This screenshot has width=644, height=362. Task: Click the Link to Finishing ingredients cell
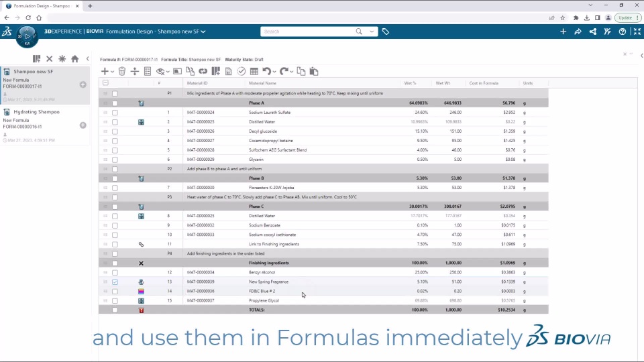click(x=274, y=244)
